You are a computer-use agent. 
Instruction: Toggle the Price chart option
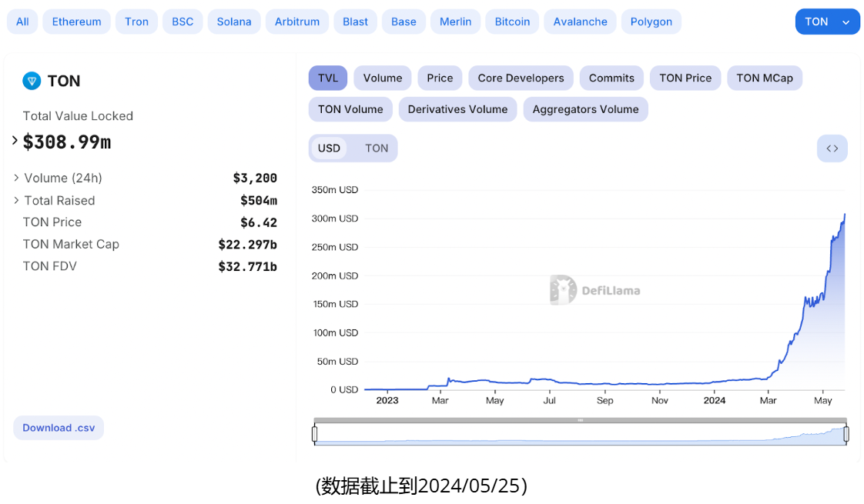440,78
